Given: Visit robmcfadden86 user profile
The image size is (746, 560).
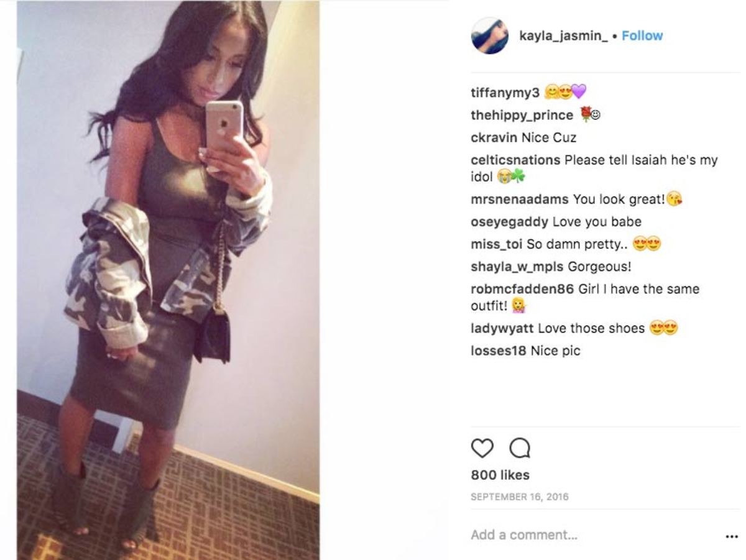Looking at the screenshot, I should coord(523,289).
